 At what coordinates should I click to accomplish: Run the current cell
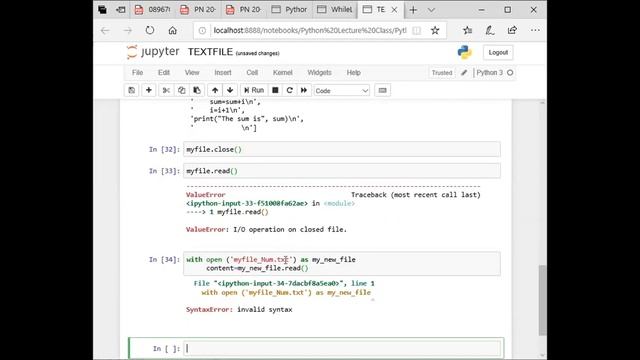tap(254, 90)
